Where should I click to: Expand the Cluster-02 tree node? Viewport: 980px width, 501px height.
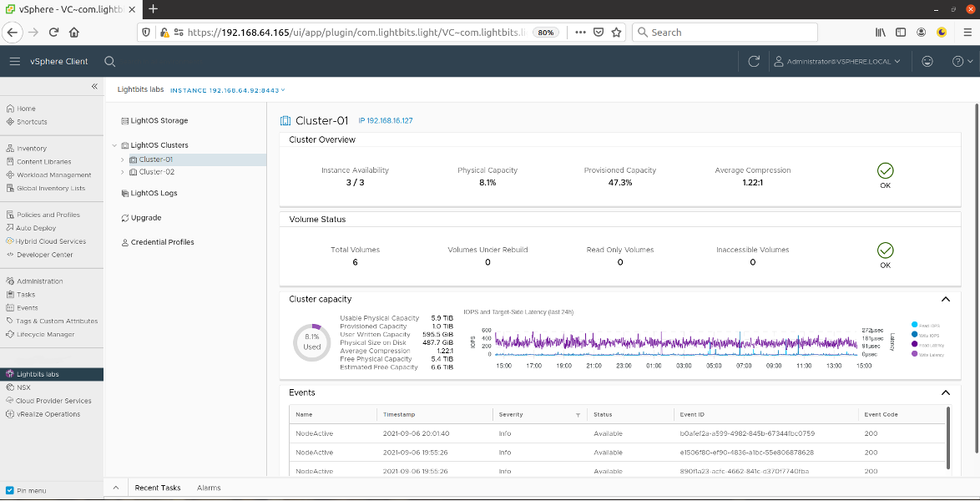[123, 172]
